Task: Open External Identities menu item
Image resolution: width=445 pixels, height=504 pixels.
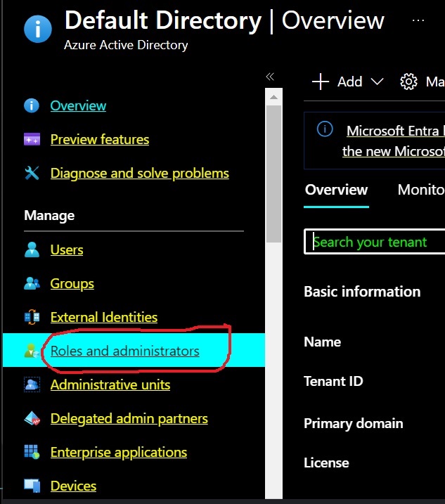Action: coord(104,317)
